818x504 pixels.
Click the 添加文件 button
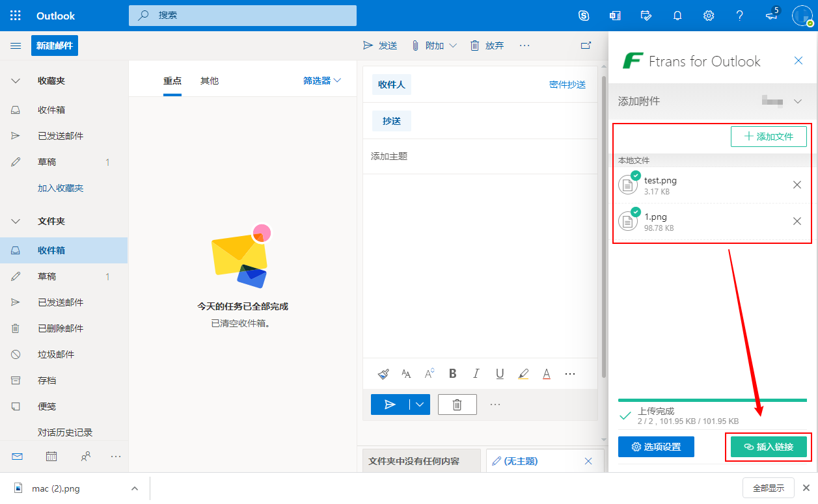tap(769, 137)
